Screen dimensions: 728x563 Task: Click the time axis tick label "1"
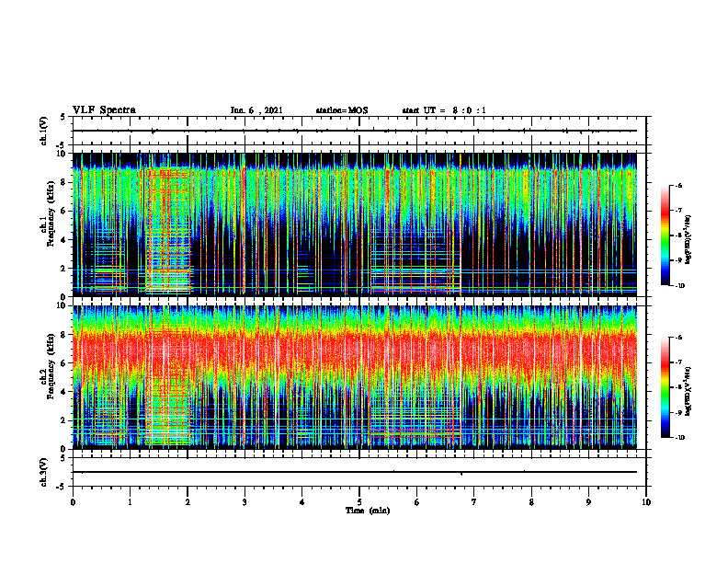pos(130,502)
